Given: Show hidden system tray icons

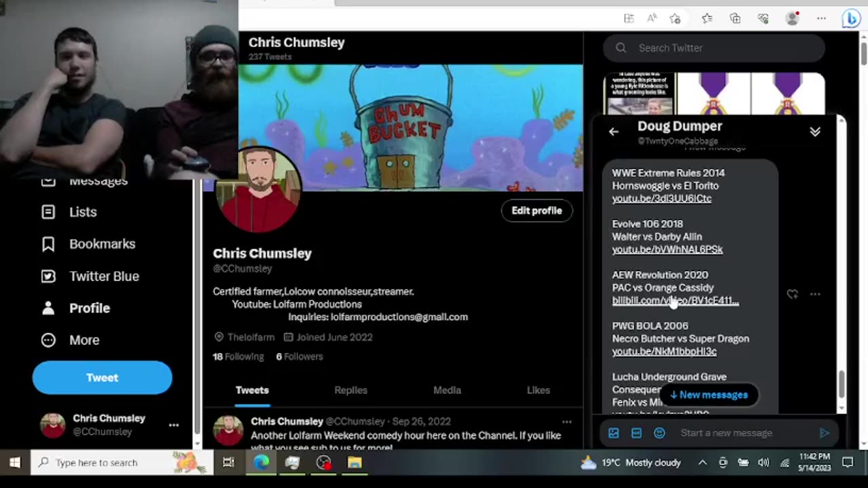Looking at the screenshot, I should coord(703,463).
